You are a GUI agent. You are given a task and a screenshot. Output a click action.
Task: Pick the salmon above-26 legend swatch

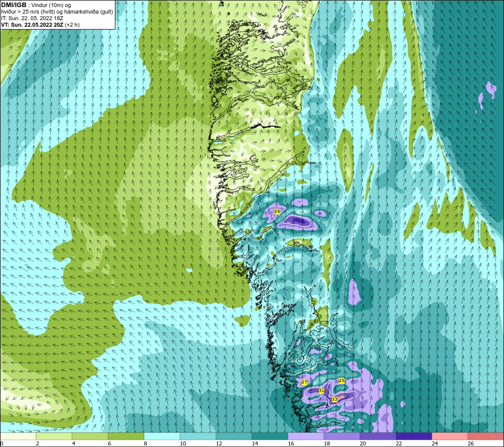[486, 436]
